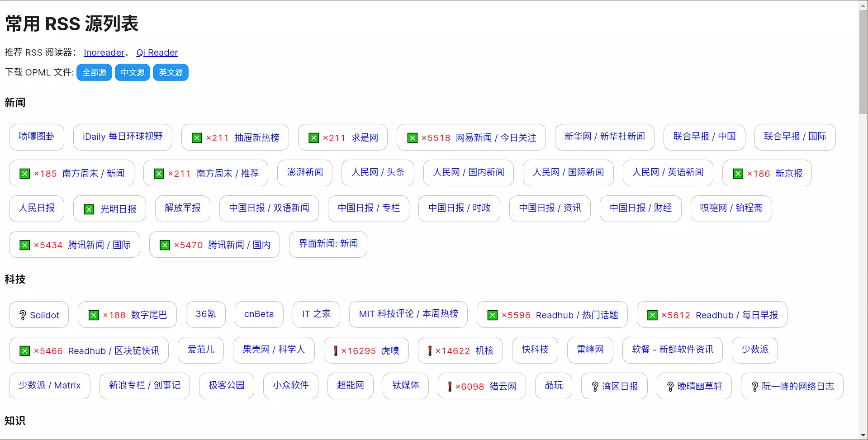Visit the Qi Reader link

(x=157, y=52)
